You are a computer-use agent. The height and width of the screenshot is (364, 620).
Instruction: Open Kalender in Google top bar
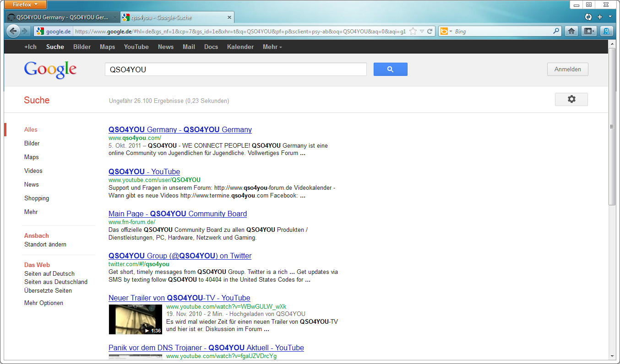tap(240, 47)
